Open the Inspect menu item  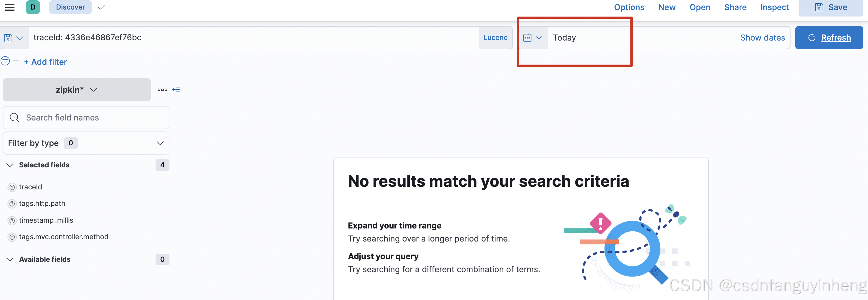[x=775, y=8]
